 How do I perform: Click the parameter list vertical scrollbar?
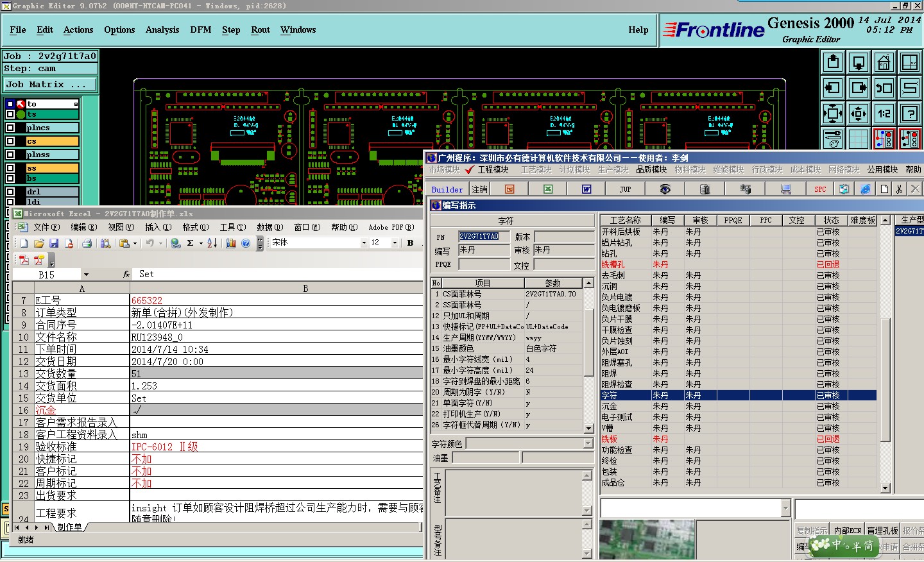click(588, 355)
